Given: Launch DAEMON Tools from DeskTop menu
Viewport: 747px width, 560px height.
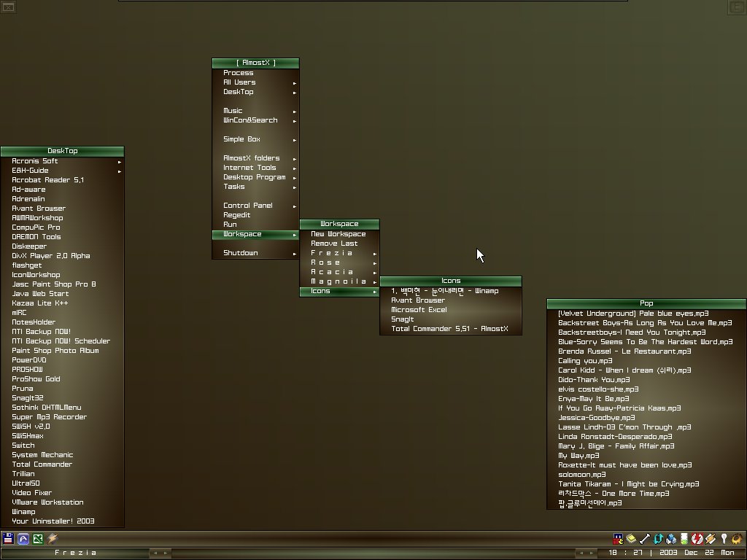Looking at the screenshot, I should click(36, 237).
